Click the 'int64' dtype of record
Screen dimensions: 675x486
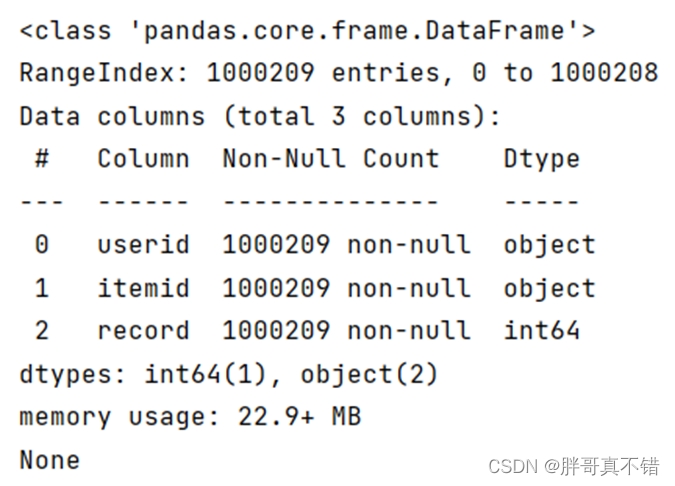[542, 330]
